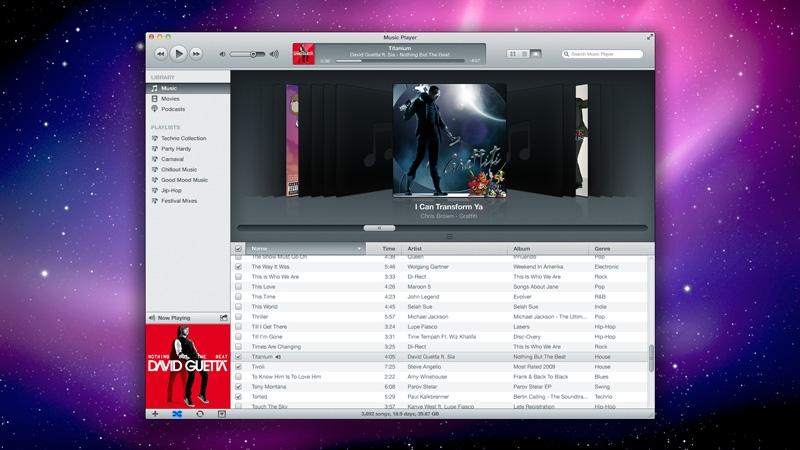800x450 pixels.
Task: Sort the list by Genre column header
Action: point(603,248)
